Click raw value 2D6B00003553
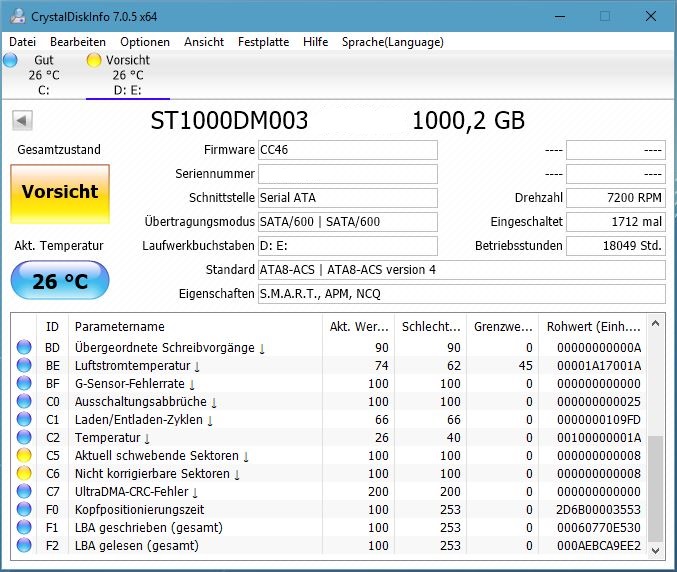The width and height of the screenshot is (677, 572). pos(598,509)
